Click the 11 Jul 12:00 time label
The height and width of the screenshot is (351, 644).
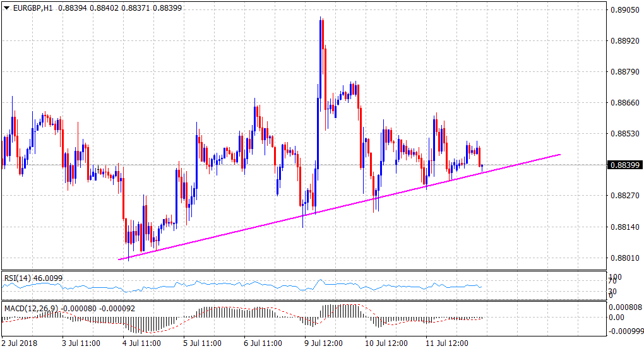(447, 343)
